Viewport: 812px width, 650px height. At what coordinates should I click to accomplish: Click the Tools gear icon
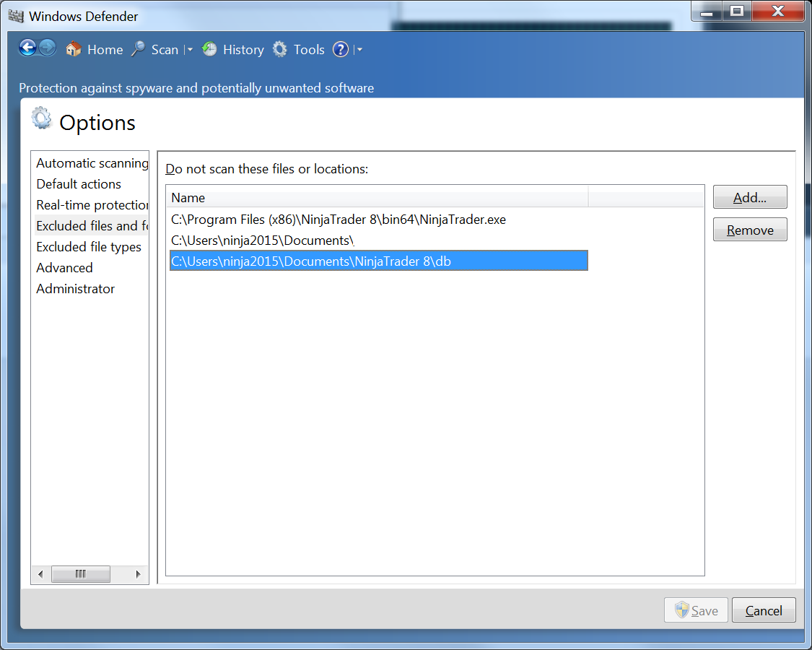tap(279, 49)
